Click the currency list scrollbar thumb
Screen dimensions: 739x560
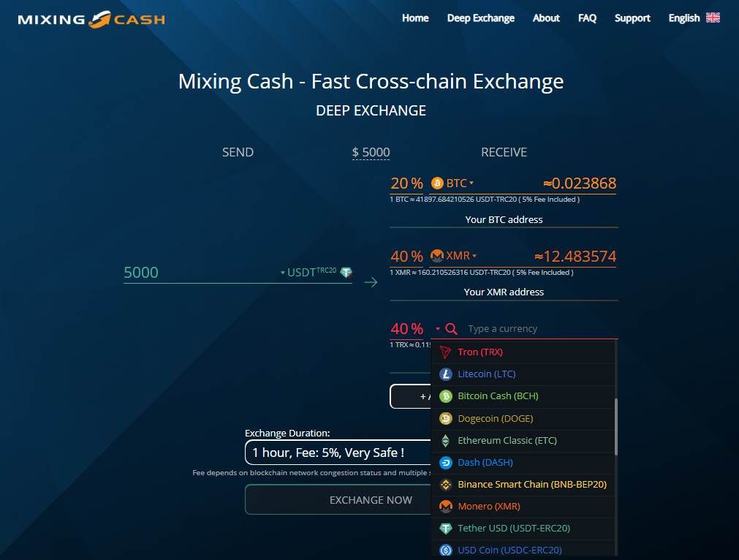[616, 427]
